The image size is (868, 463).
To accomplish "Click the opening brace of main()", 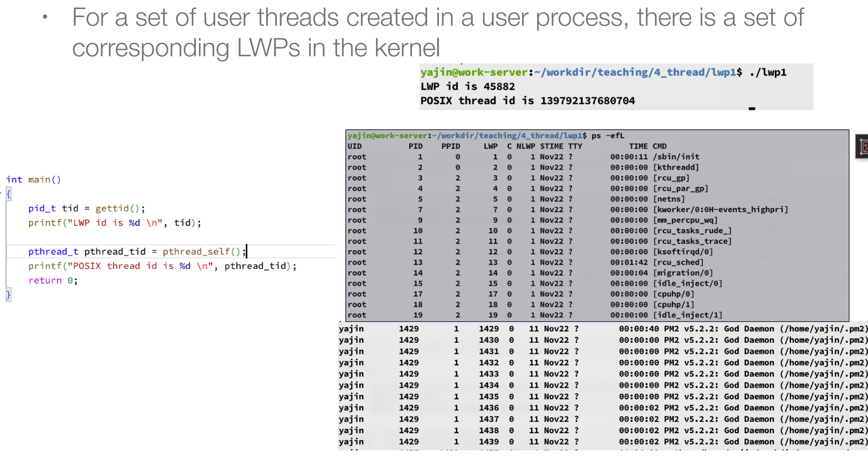I will [x=9, y=194].
